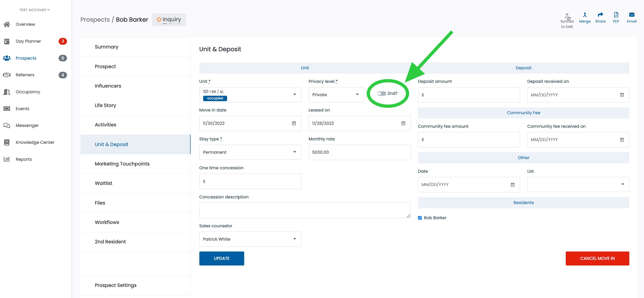Click the Overview home icon
This screenshot has height=298, width=644.
[7, 24]
